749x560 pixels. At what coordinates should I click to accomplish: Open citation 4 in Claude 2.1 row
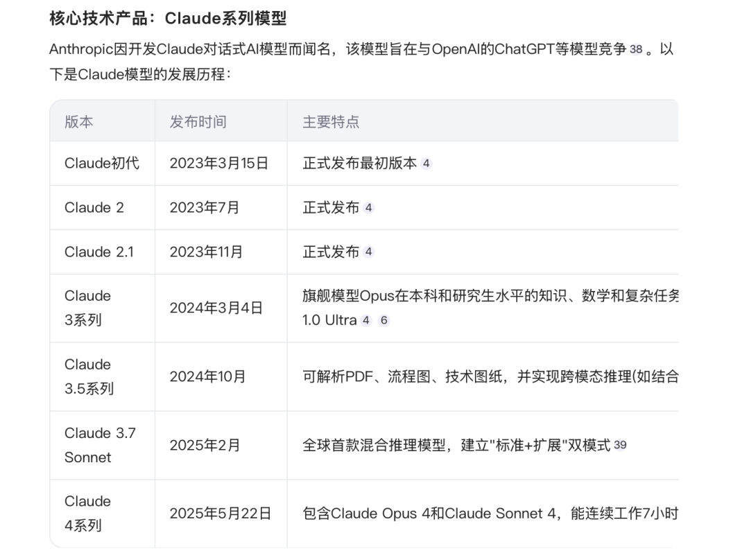coord(368,252)
